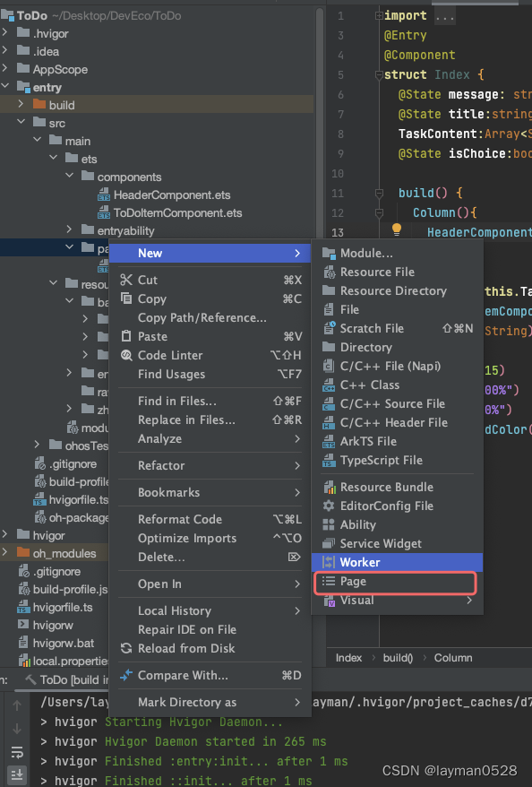532x787 pixels.
Task: Click the C++ Class icon
Action: (x=329, y=385)
